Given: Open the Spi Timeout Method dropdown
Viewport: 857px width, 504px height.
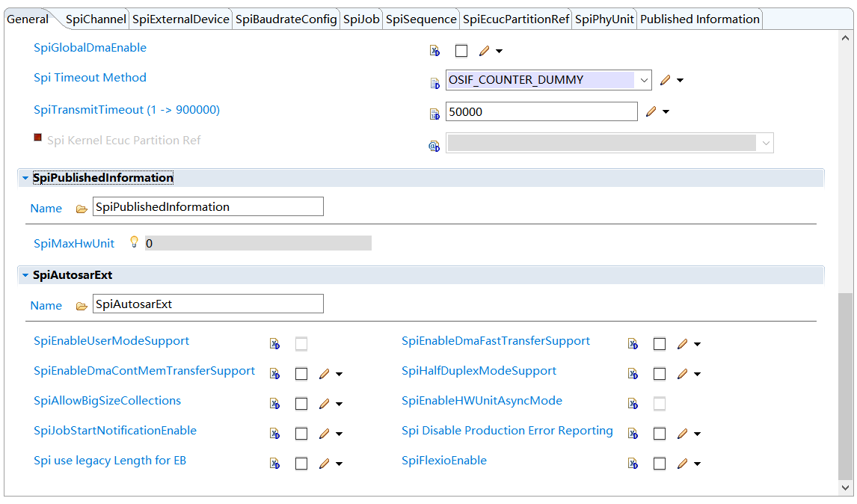Looking at the screenshot, I should pos(644,80).
